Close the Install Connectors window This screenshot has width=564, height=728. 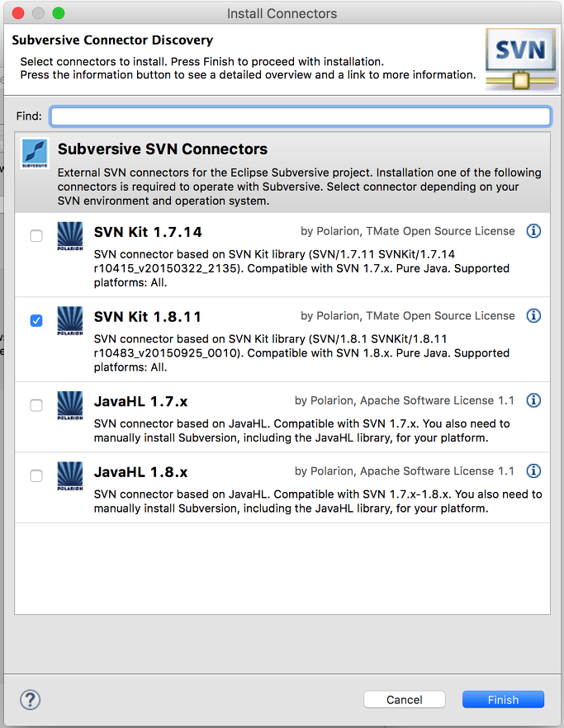click(17, 13)
